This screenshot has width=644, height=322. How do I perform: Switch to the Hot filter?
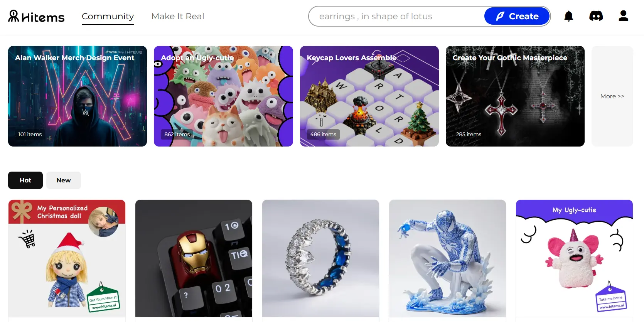[25, 180]
